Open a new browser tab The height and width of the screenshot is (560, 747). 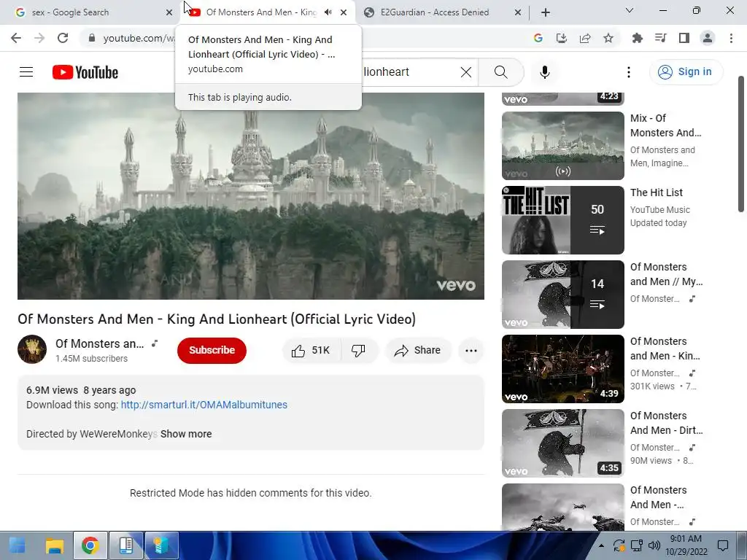pyautogui.click(x=546, y=12)
